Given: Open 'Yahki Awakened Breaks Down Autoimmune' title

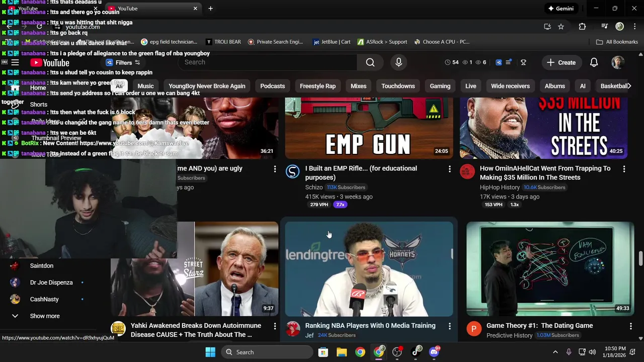Looking at the screenshot, I should (x=196, y=330).
